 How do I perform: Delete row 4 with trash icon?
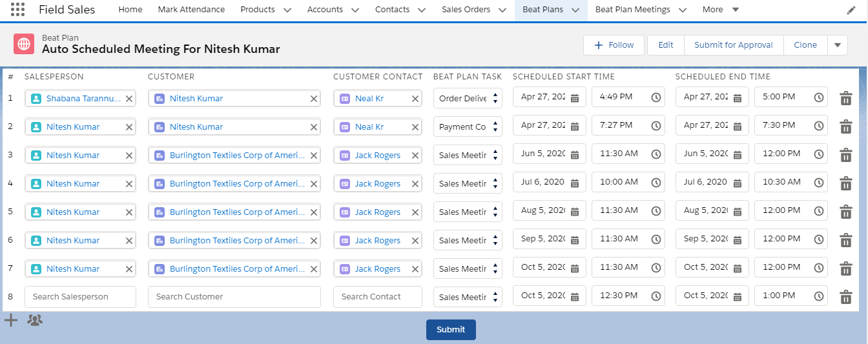[x=845, y=183]
